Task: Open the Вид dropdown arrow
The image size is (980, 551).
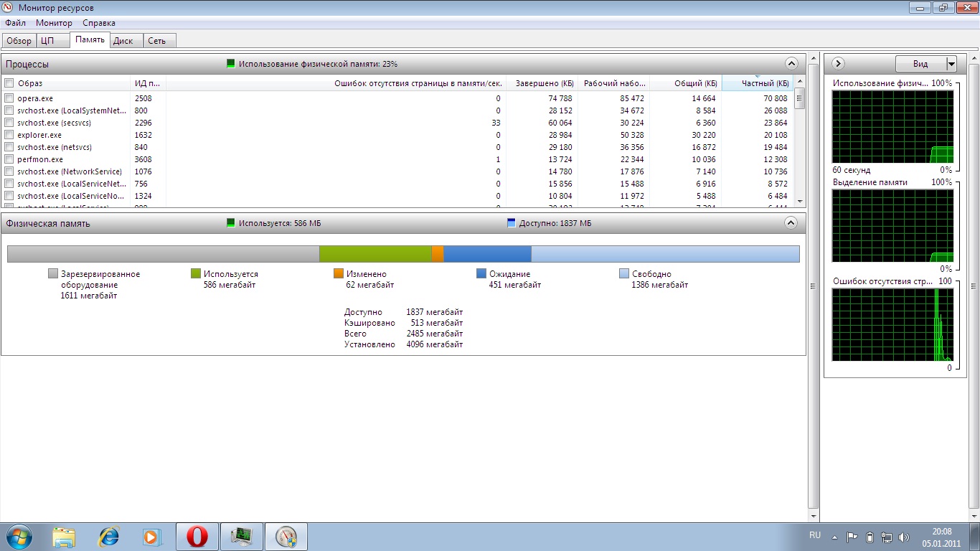Action: pos(951,64)
